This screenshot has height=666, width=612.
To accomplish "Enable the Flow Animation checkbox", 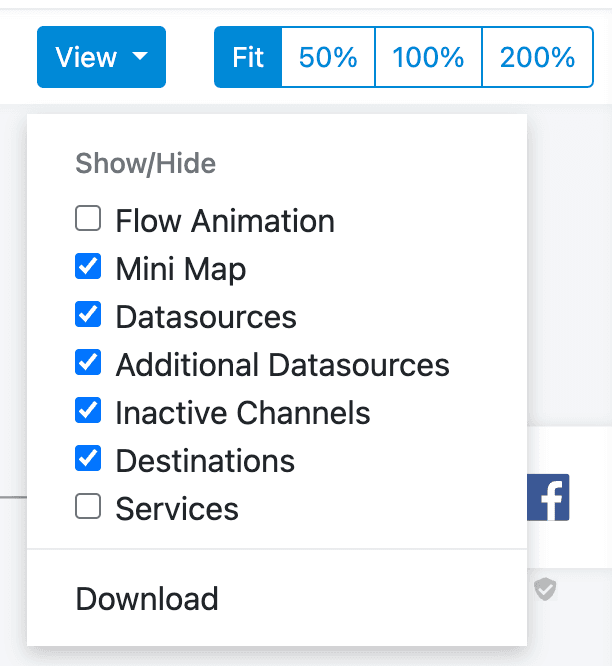I will (88, 218).
